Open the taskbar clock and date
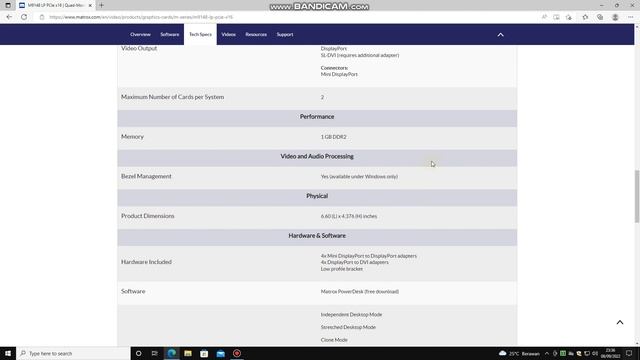 (610, 353)
